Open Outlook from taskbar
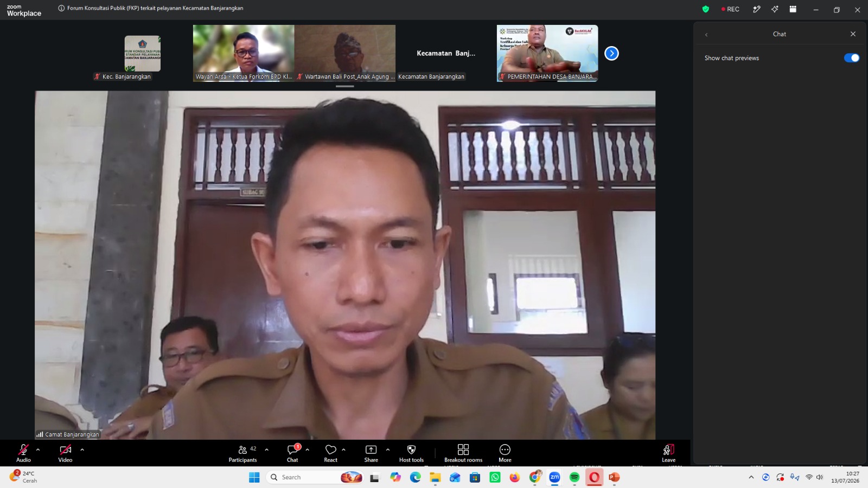 (x=455, y=477)
